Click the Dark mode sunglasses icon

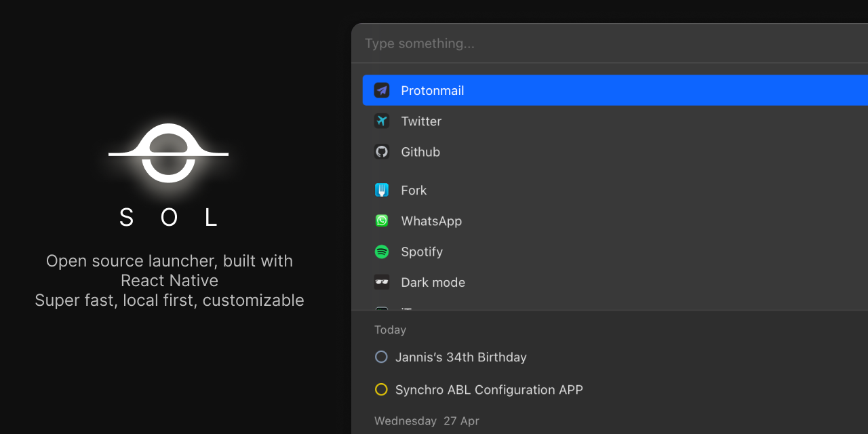(x=382, y=282)
